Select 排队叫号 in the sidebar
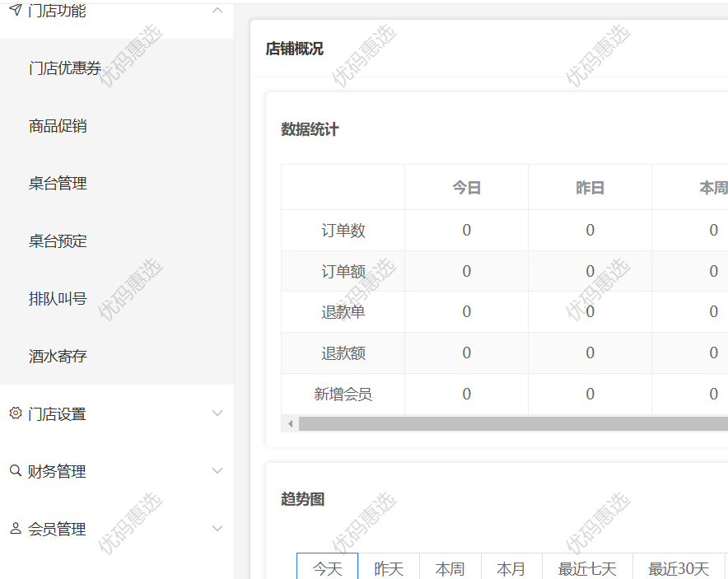 click(x=58, y=299)
